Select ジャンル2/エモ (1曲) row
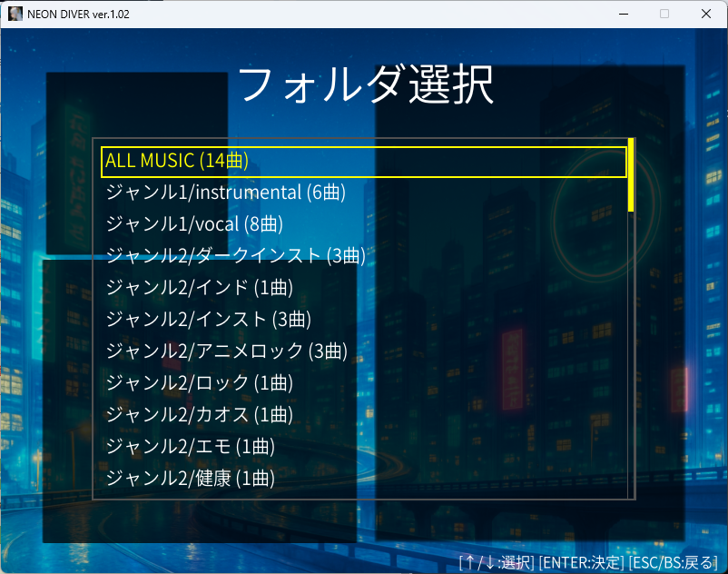The width and height of the screenshot is (728, 574). click(x=191, y=446)
